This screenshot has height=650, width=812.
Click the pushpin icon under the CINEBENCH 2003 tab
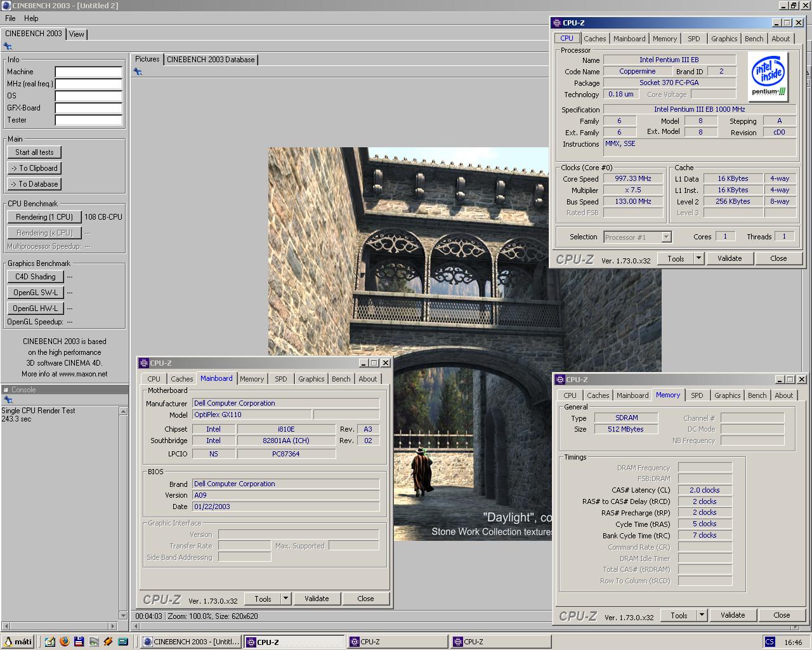coord(8,46)
